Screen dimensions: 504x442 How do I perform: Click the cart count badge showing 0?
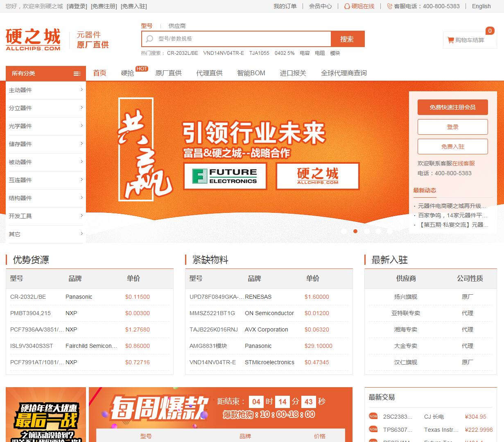tap(490, 31)
